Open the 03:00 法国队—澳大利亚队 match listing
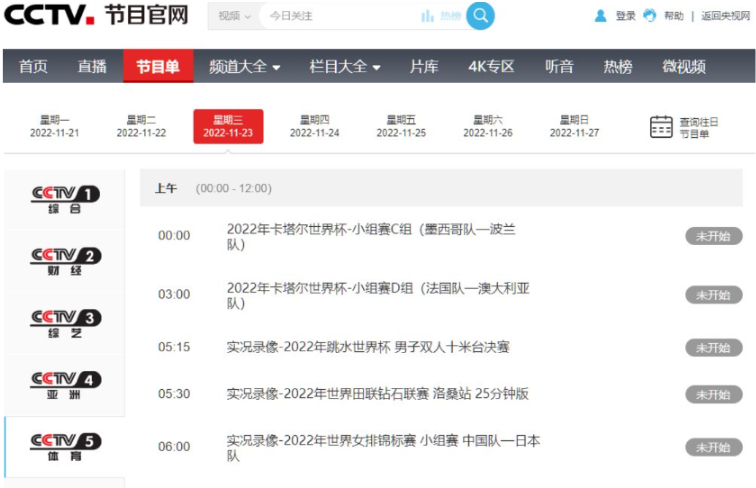This screenshot has height=488, width=756. tap(378, 295)
